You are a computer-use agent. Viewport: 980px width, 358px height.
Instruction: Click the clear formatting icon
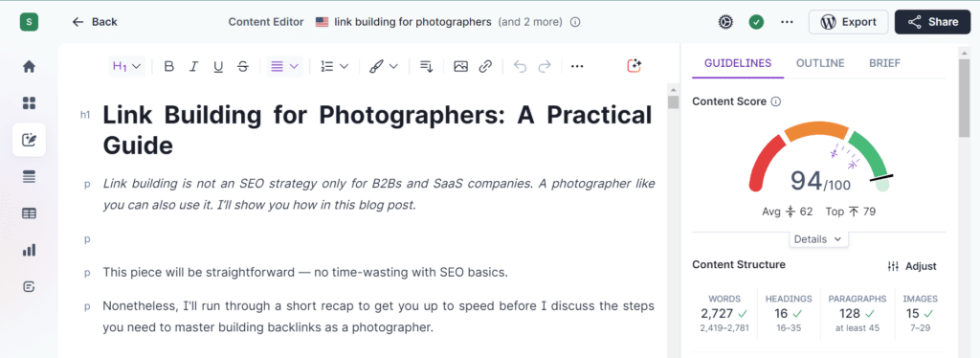[426, 66]
